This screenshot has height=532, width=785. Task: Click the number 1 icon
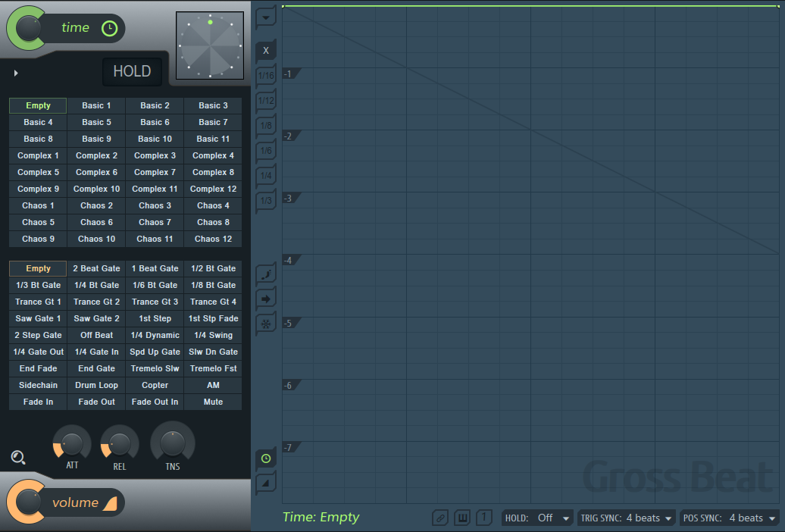pos(484,518)
